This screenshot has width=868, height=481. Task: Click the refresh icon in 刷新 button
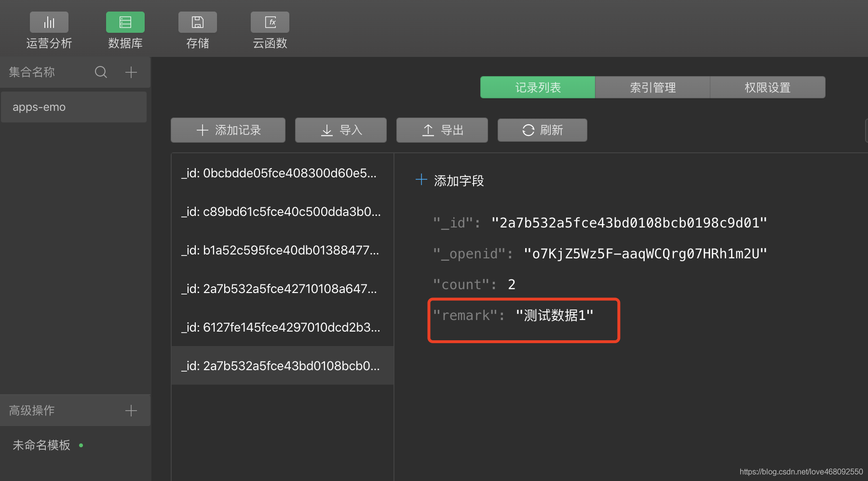tap(528, 130)
